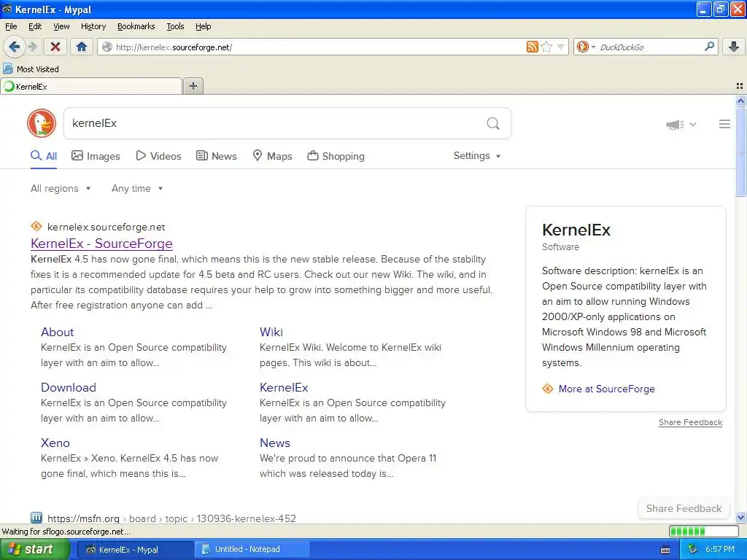Click the underlined Share Feedback link
The height and width of the screenshot is (560, 747).
pyautogui.click(x=690, y=422)
